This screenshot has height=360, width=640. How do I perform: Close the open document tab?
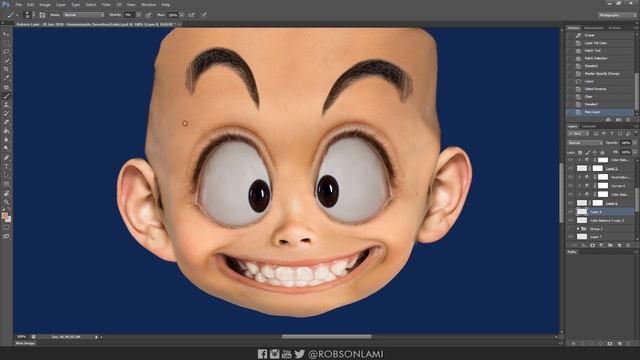click(x=179, y=24)
